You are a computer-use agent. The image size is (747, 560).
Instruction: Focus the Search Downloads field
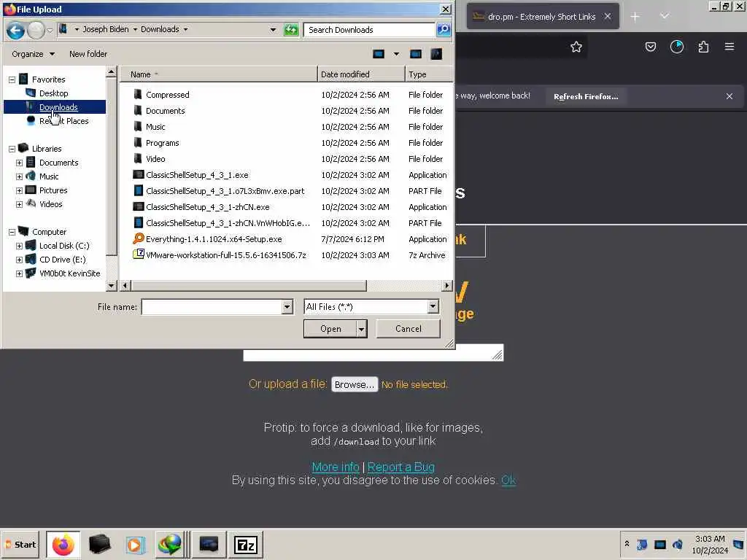click(369, 30)
